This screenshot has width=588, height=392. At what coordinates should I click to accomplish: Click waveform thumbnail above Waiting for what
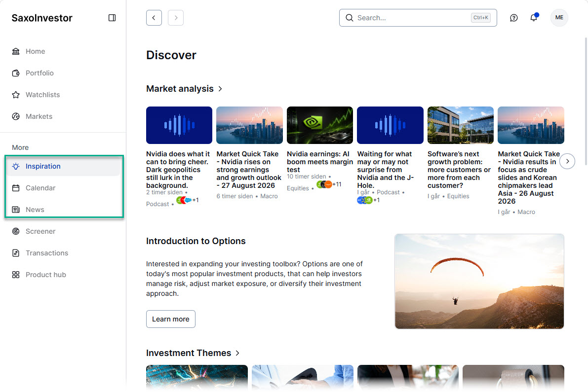click(390, 125)
